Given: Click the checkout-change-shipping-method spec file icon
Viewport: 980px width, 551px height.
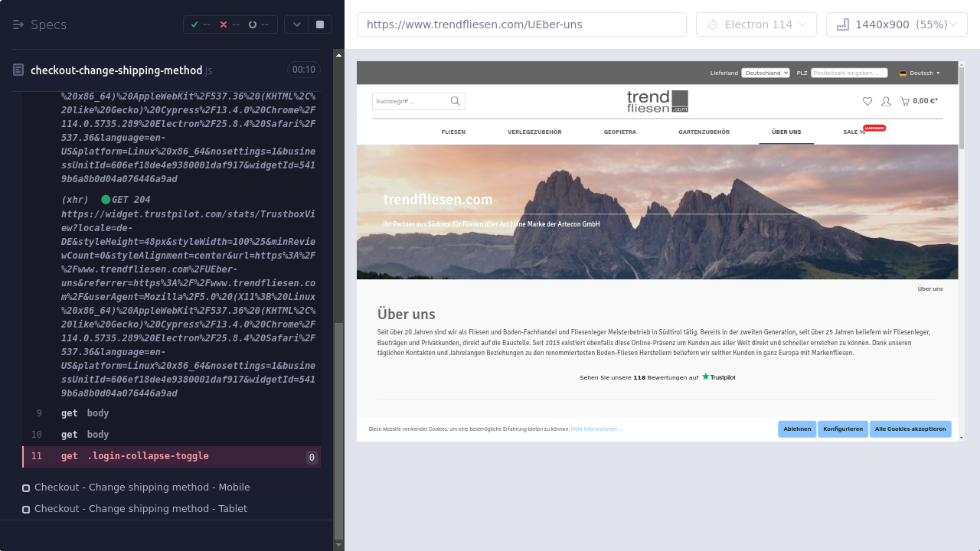Looking at the screenshot, I should [x=18, y=70].
